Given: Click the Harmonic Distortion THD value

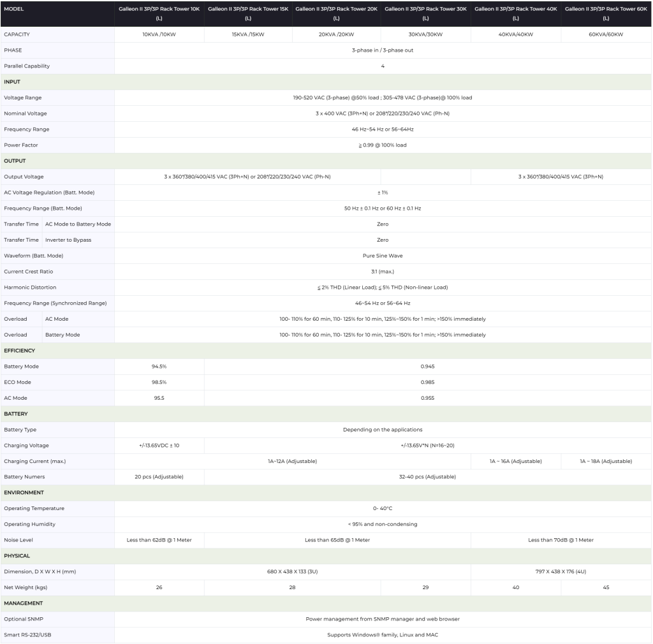Looking at the screenshot, I should point(383,288).
